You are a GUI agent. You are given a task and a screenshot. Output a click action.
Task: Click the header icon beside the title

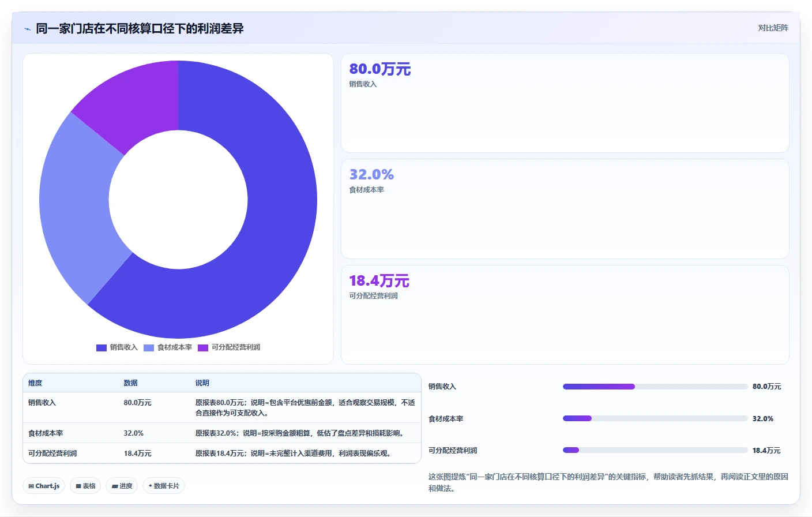coord(27,29)
